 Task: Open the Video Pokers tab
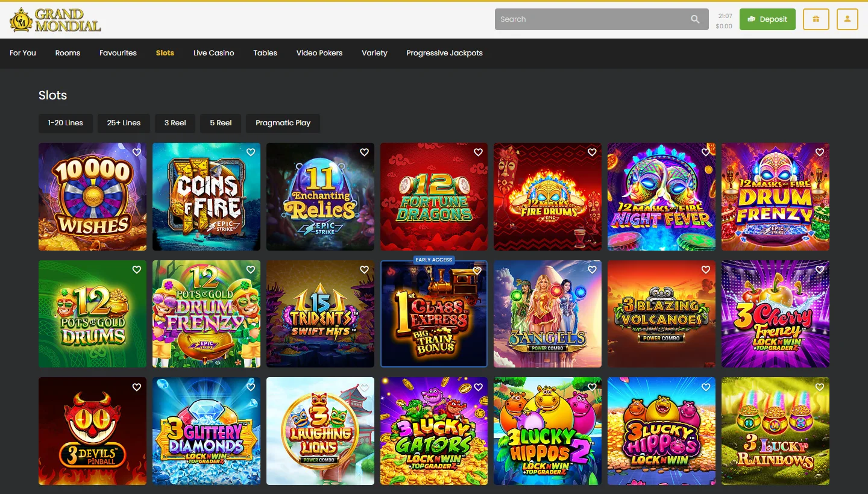click(x=319, y=53)
